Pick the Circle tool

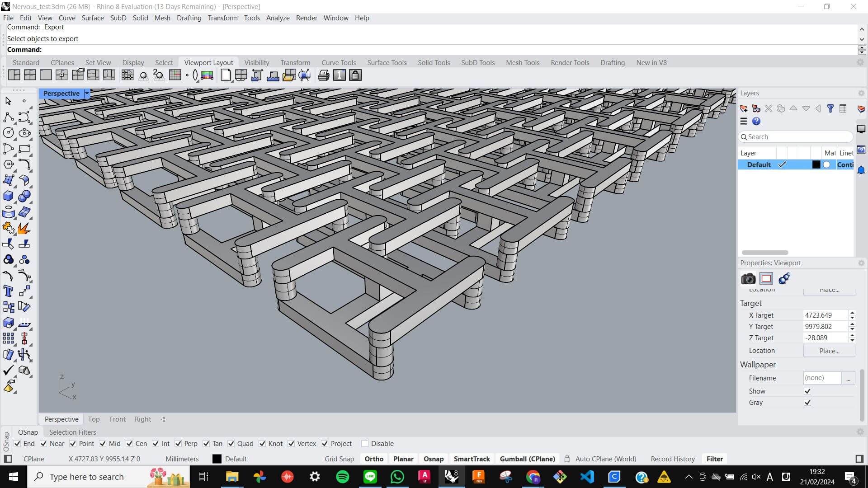click(x=8, y=133)
